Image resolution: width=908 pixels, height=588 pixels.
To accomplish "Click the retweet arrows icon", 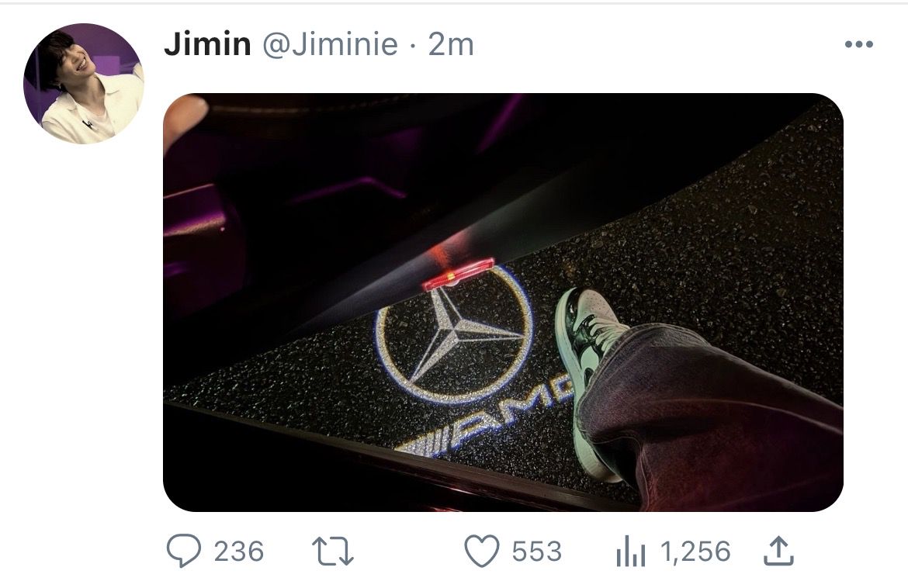I will click(x=332, y=551).
